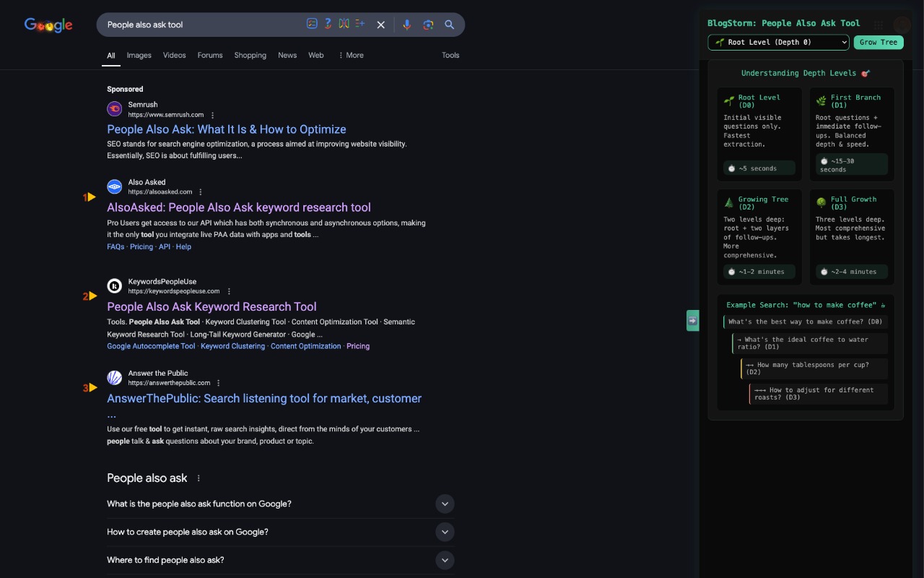Open the three-dot menu for answerthepublic.com result
This screenshot has width=924, height=578.
[x=218, y=383]
